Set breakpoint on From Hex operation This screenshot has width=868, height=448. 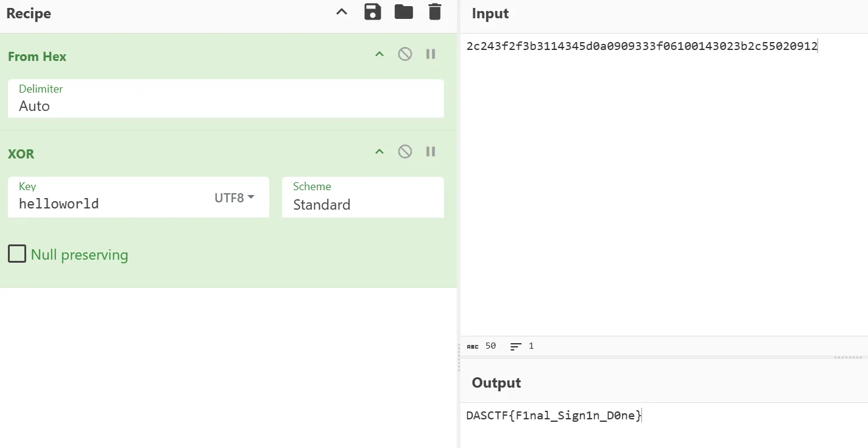pos(431,54)
